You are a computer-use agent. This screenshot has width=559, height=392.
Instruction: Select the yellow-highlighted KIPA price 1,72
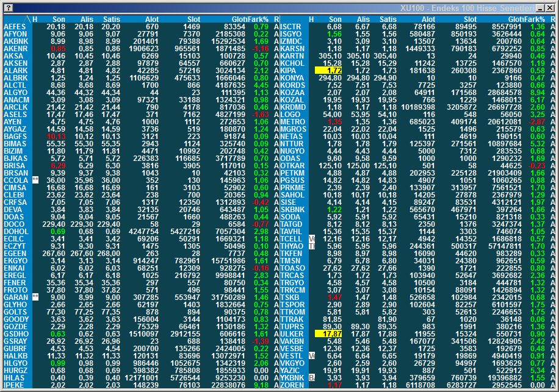tap(328, 71)
